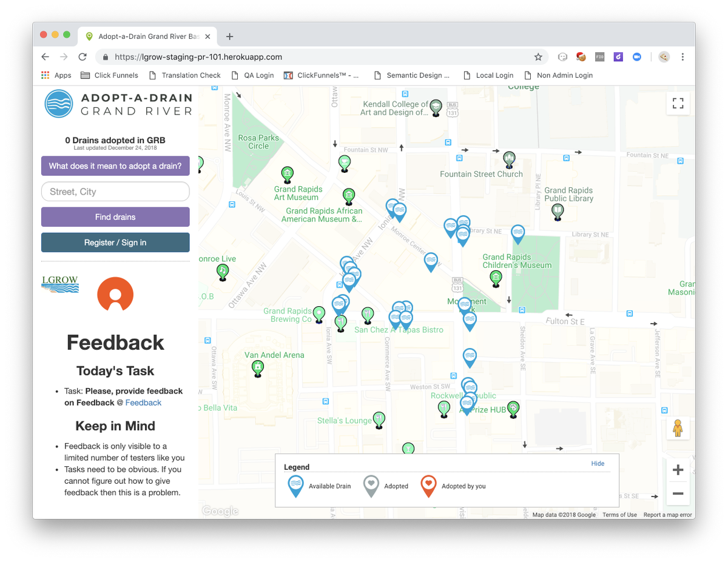
Task: Hide the map legend
Action: [598, 463]
